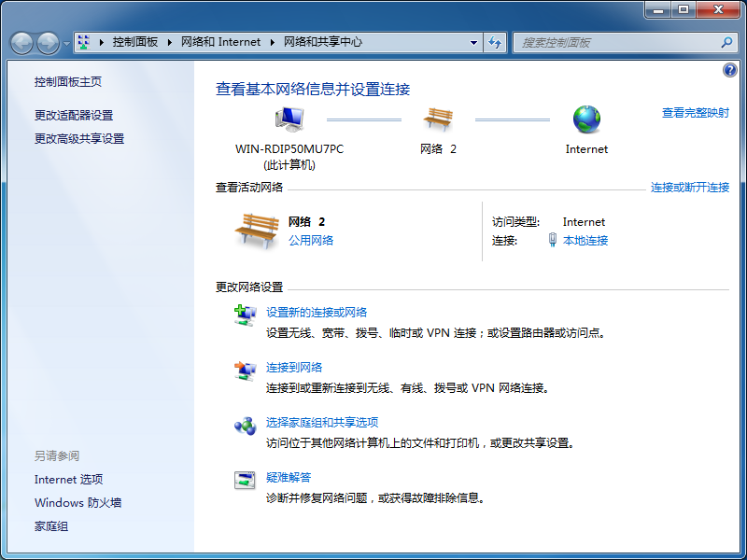Expand the arrow after 网络和 Internet breadcrumb
The height and width of the screenshot is (560, 747).
click(x=272, y=42)
